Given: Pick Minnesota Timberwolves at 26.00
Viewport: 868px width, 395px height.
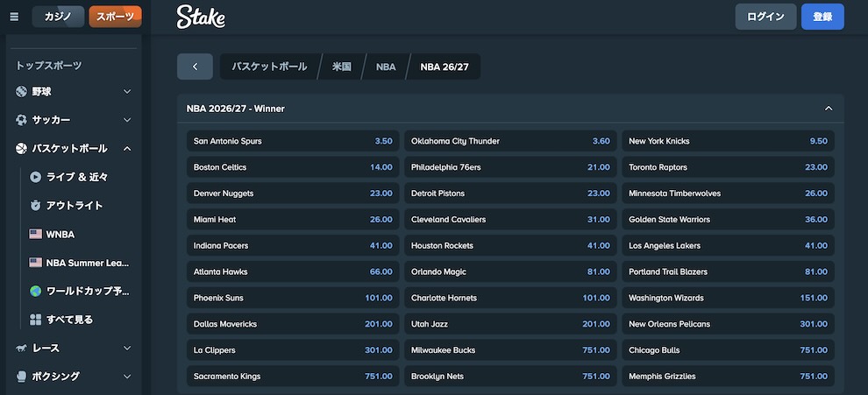Looking at the screenshot, I should [728, 193].
